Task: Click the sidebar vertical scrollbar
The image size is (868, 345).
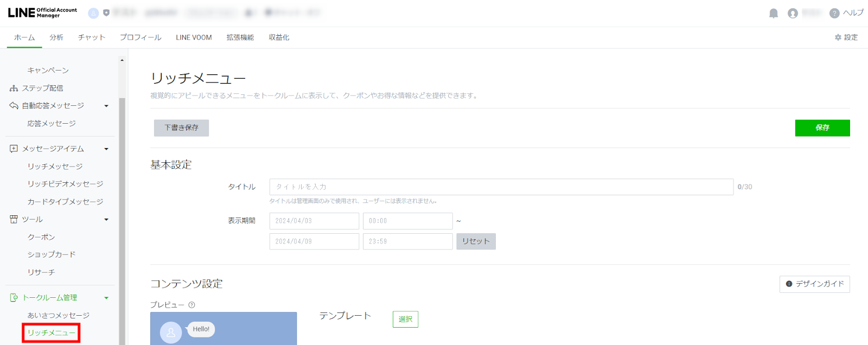Action: [122, 217]
